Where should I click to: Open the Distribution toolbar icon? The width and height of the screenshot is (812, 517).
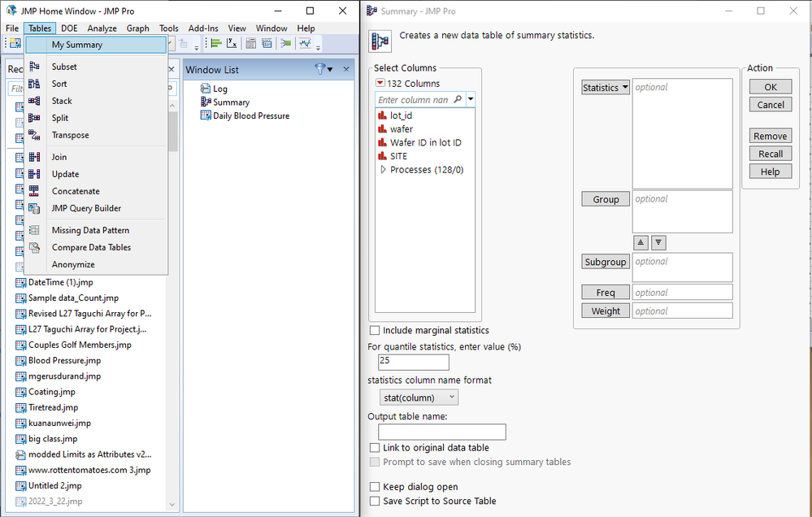[x=216, y=44]
